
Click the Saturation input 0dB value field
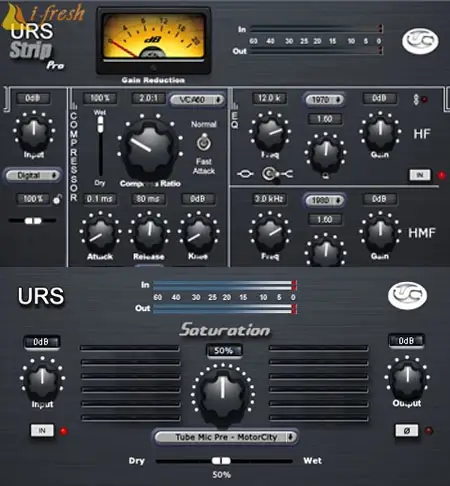point(42,342)
